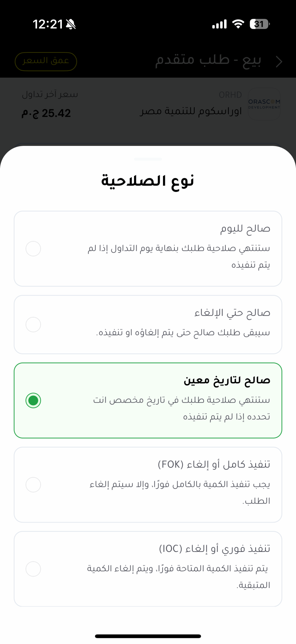Screen dimensions: 296x644
Task: Tap the Orascom Development logo icon
Action: tap(264, 104)
